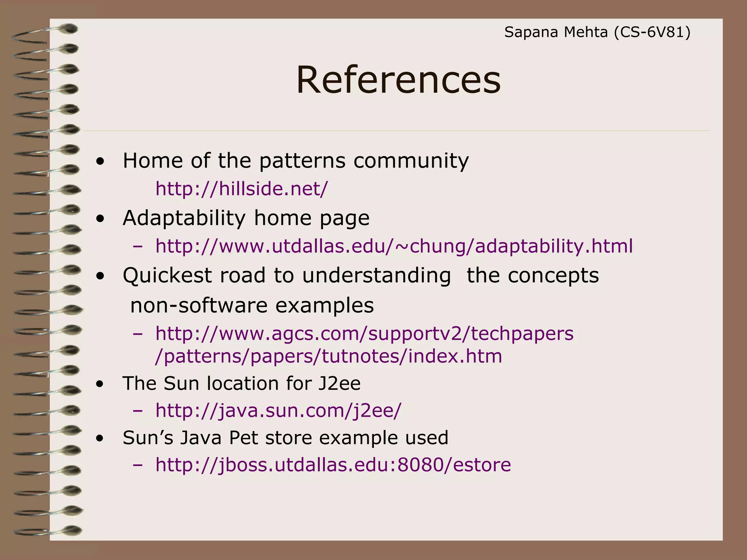Screen dimensions: 747x560
Task: Click the /patterns/papers/tutnotes/index.htm line
Action: (328, 356)
